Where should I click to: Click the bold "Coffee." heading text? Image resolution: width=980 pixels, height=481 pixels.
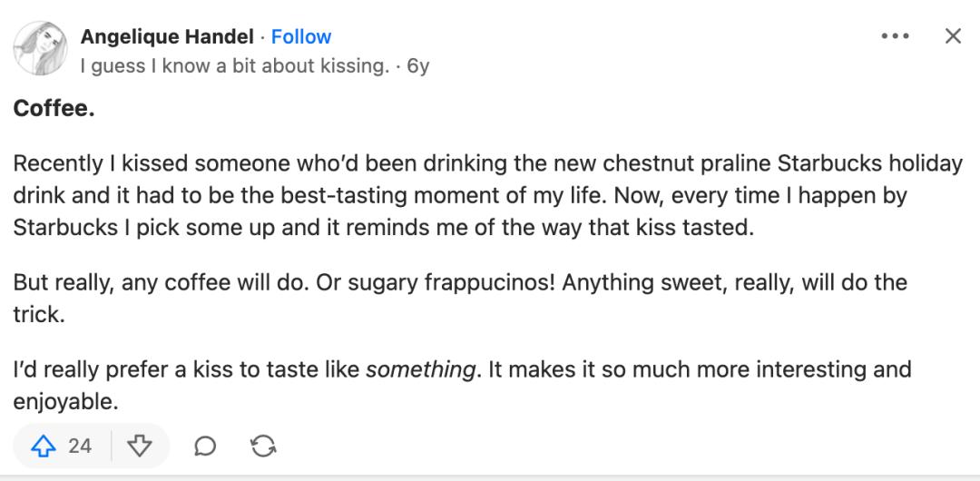click(54, 110)
